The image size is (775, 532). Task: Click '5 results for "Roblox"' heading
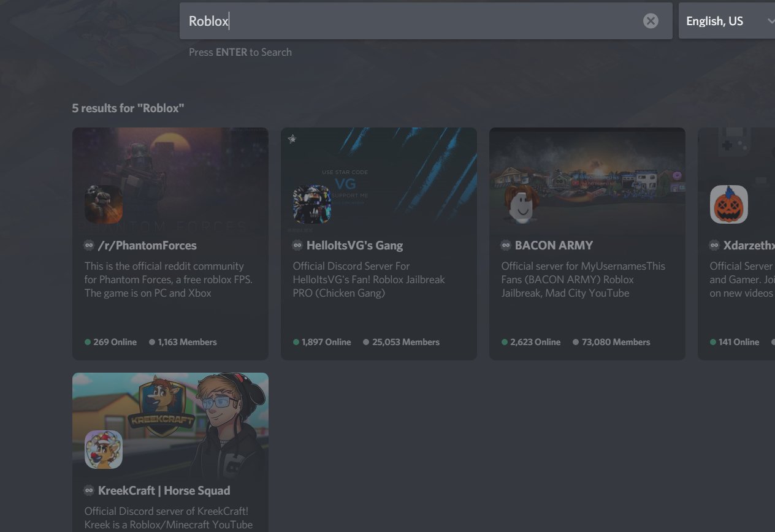pyautogui.click(x=128, y=108)
